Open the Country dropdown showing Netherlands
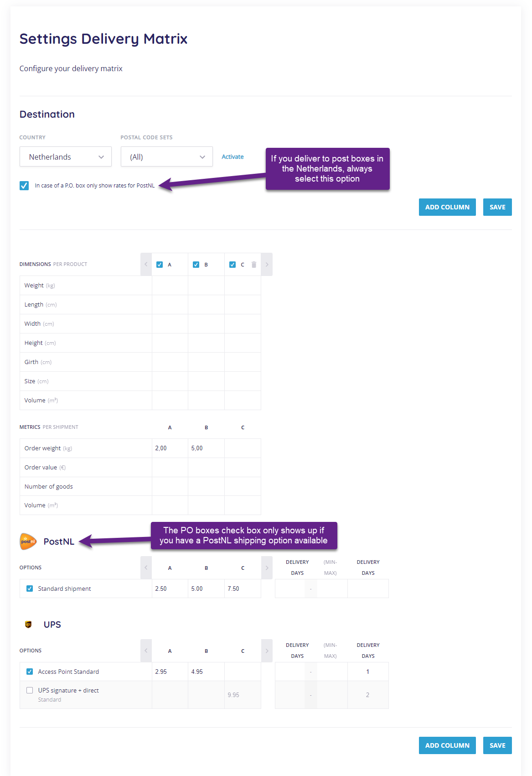 [x=66, y=156]
